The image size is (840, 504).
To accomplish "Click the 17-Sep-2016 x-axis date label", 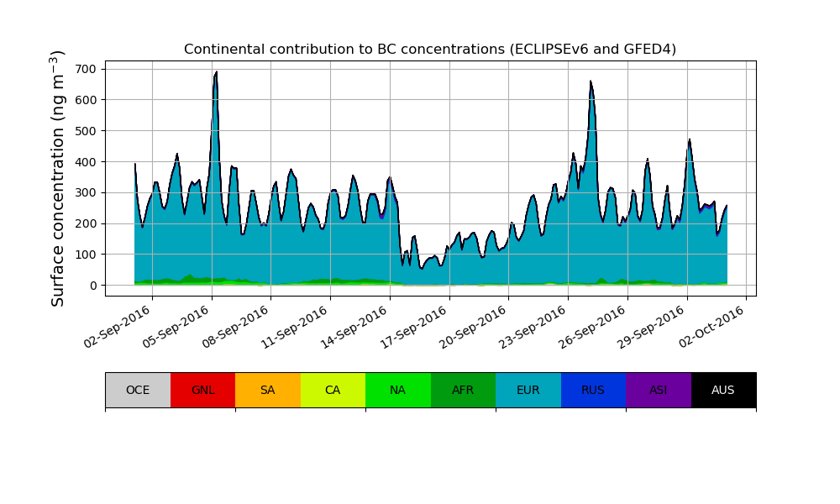I will 415,326.
